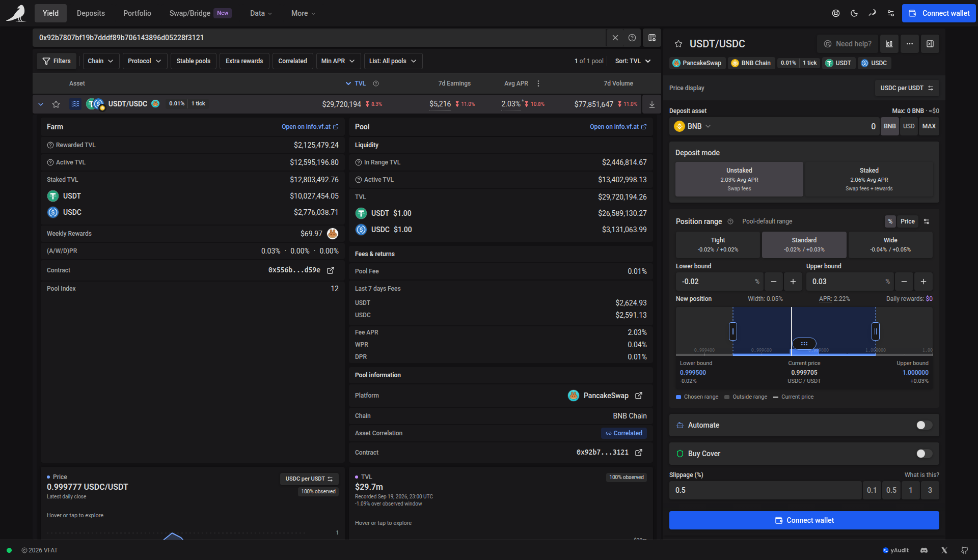978x560 pixels.
Task: Open the Data menu
Action: pos(261,13)
